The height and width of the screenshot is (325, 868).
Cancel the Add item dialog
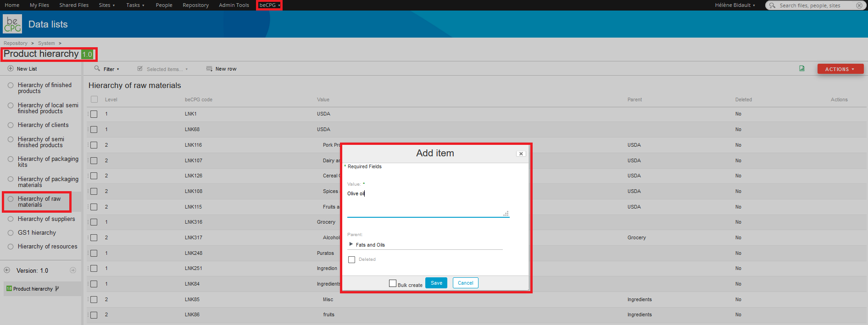click(466, 283)
